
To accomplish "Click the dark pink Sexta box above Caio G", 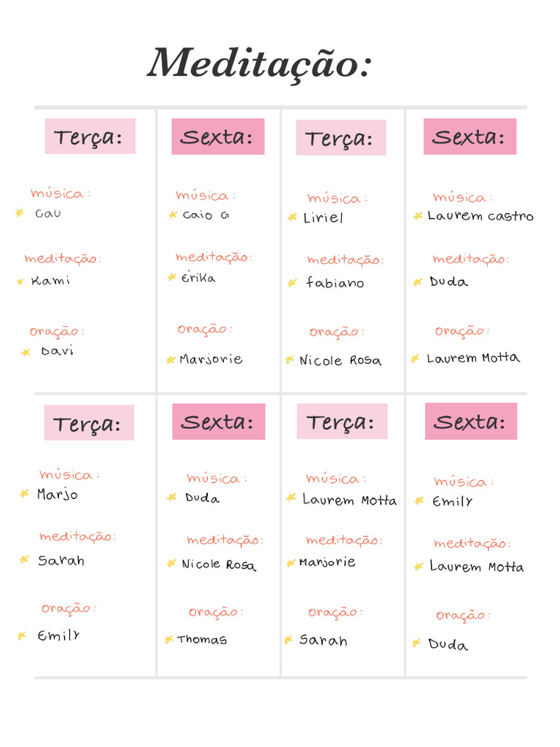I will coord(218,136).
